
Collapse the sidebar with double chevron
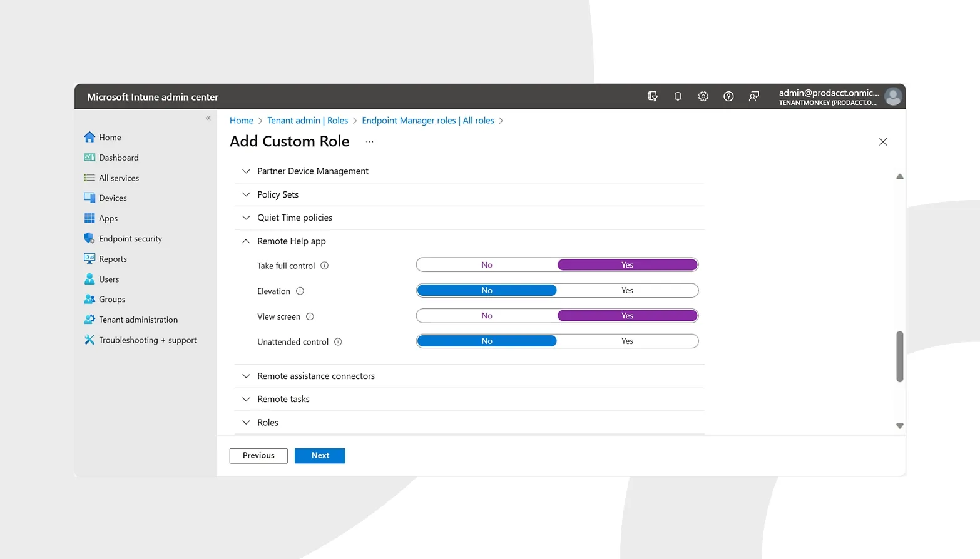coord(208,118)
